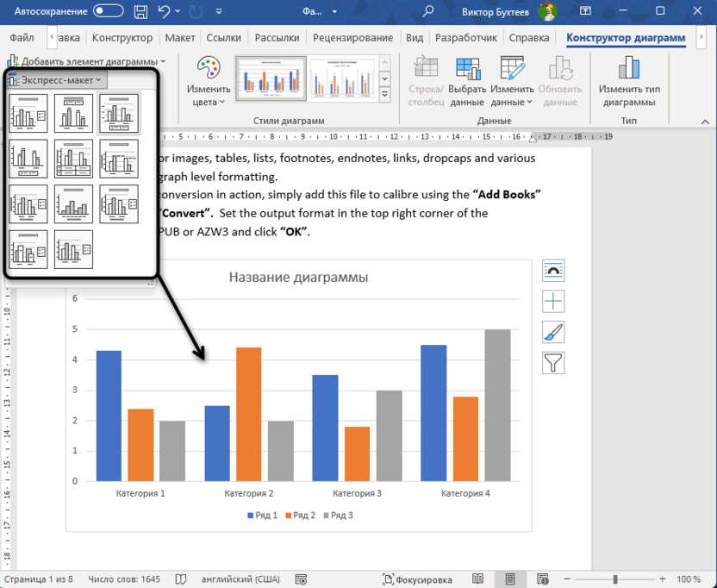Image resolution: width=717 pixels, height=588 pixels.
Task: Move the zoom slider handle
Action: click(x=615, y=579)
